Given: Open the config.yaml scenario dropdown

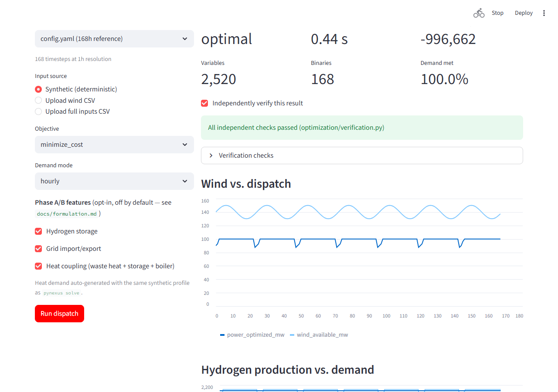Looking at the screenshot, I should point(114,39).
